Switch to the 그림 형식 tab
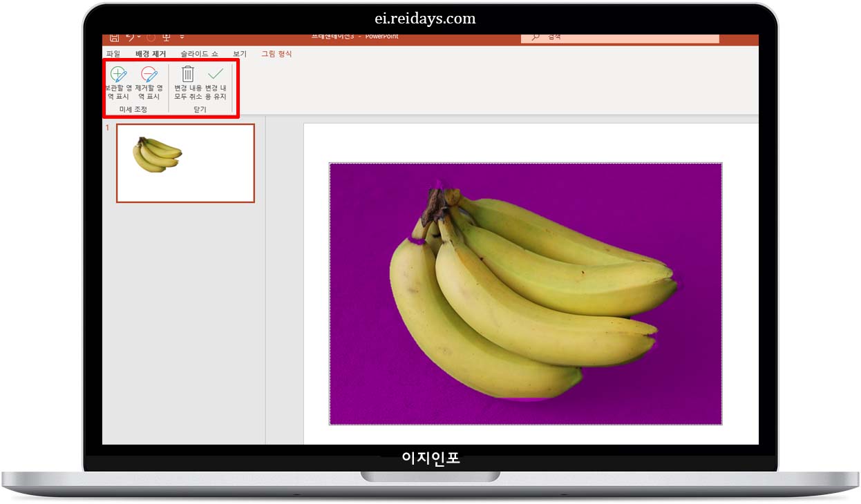Screen dimensions: 861x504 point(276,53)
